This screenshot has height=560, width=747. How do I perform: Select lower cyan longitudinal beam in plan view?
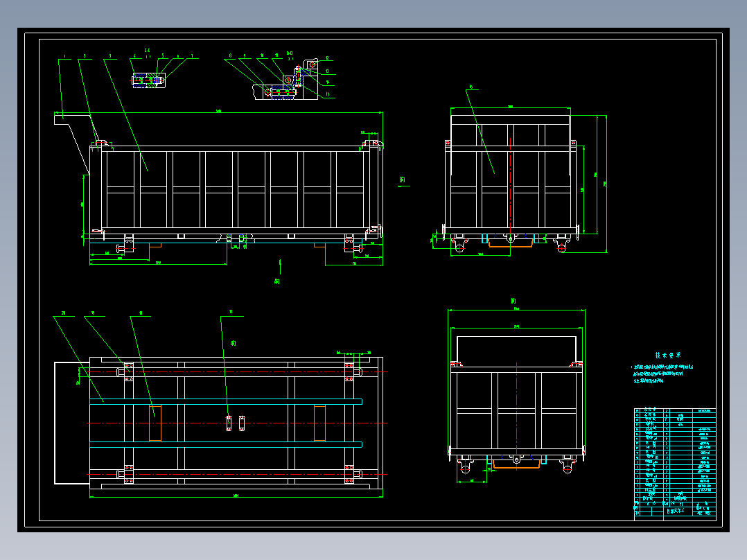click(x=226, y=445)
